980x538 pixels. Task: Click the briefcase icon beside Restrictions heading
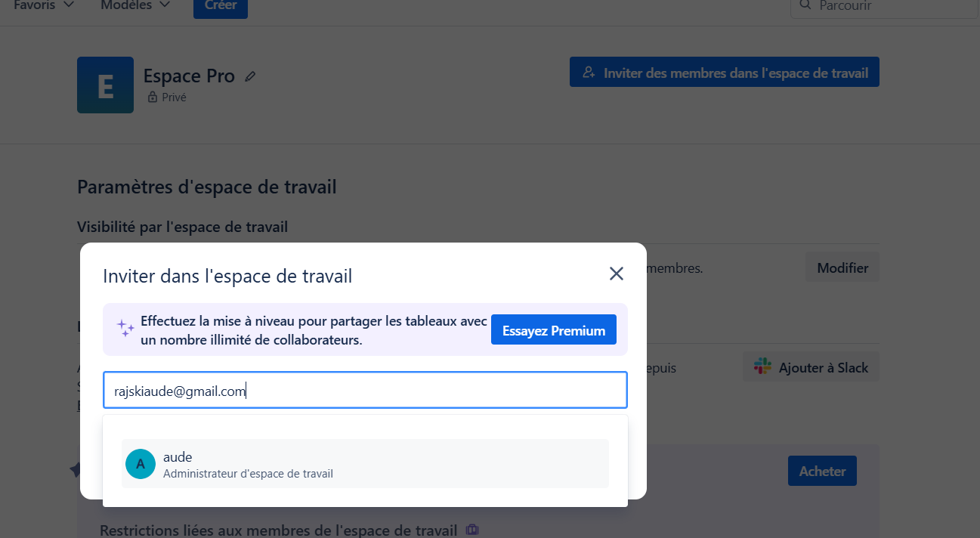(472, 530)
